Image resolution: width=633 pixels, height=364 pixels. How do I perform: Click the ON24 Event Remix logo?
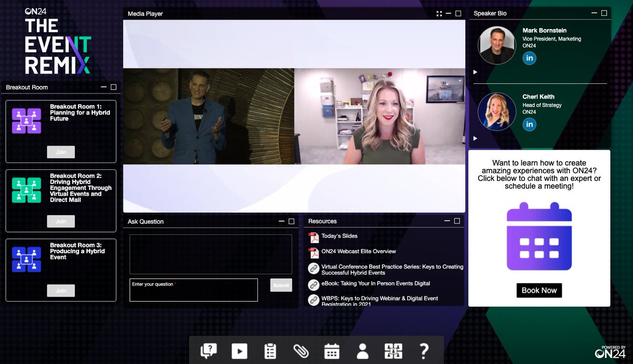(x=58, y=41)
